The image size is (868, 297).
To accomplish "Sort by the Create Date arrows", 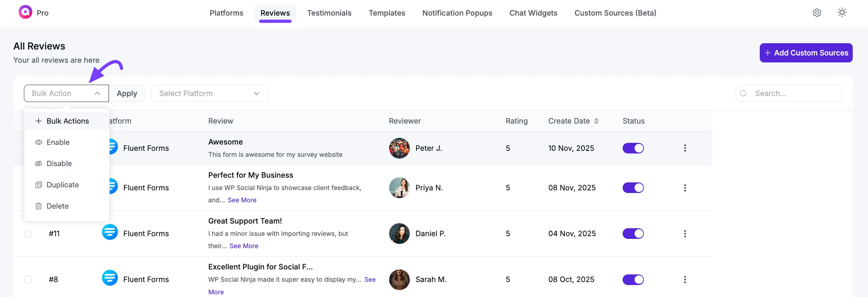I will (596, 121).
